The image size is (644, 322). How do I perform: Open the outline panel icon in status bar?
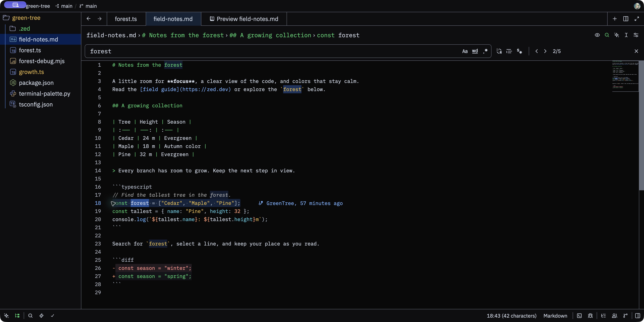click(x=603, y=316)
